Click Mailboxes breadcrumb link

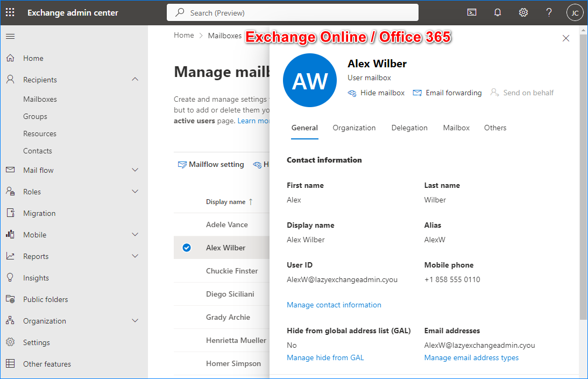click(x=225, y=36)
